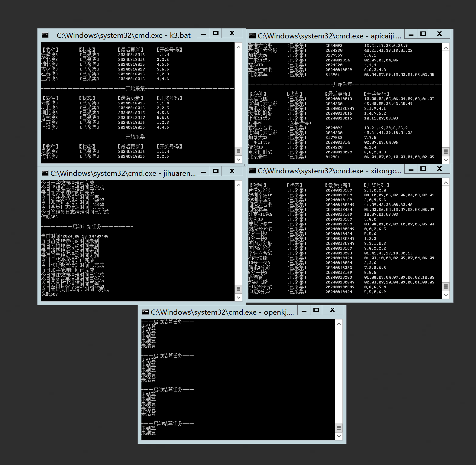Click the openkj window title bar text
476x465 pixels.
click(222, 312)
